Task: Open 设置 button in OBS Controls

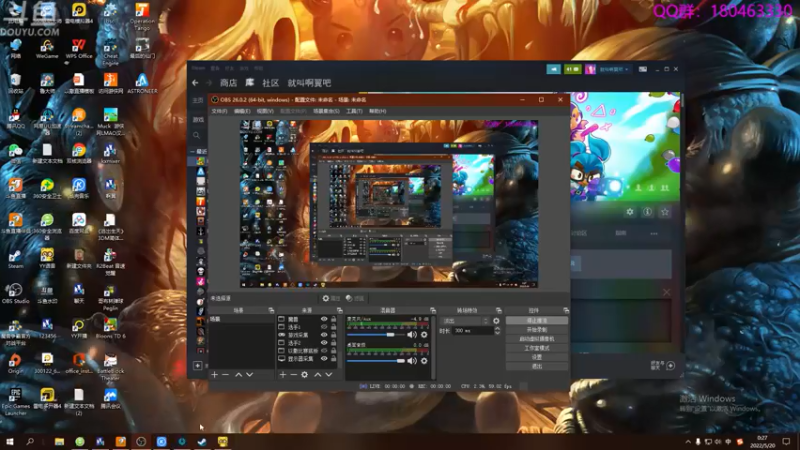Action: [537, 357]
